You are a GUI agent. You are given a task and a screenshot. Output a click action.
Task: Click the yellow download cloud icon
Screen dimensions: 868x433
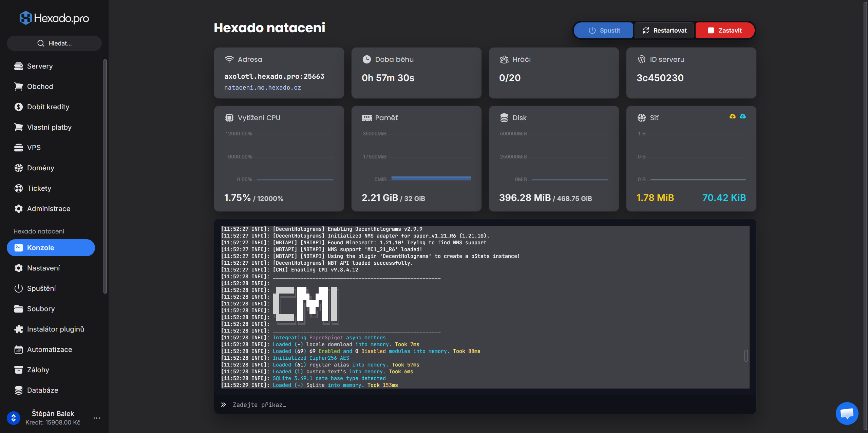click(x=732, y=116)
